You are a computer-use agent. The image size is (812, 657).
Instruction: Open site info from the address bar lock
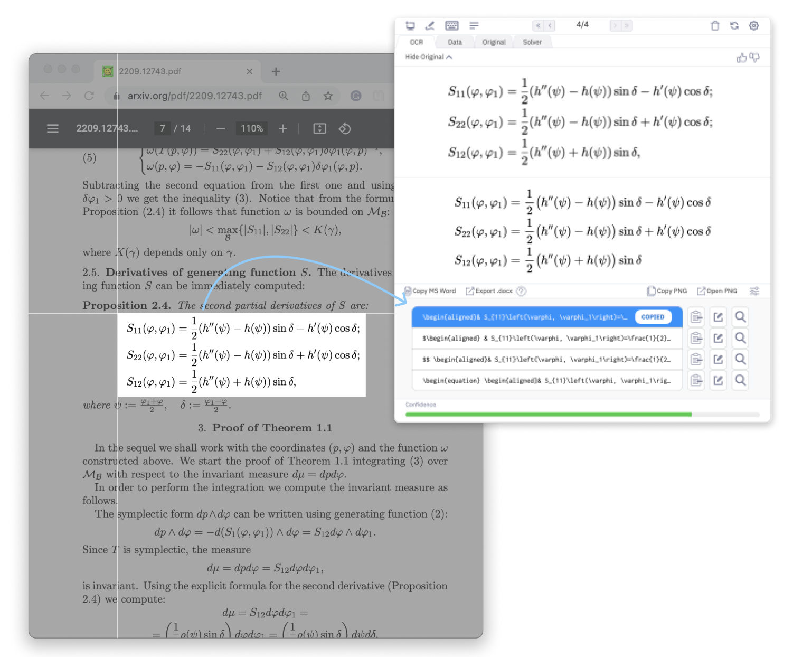click(116, 96)
